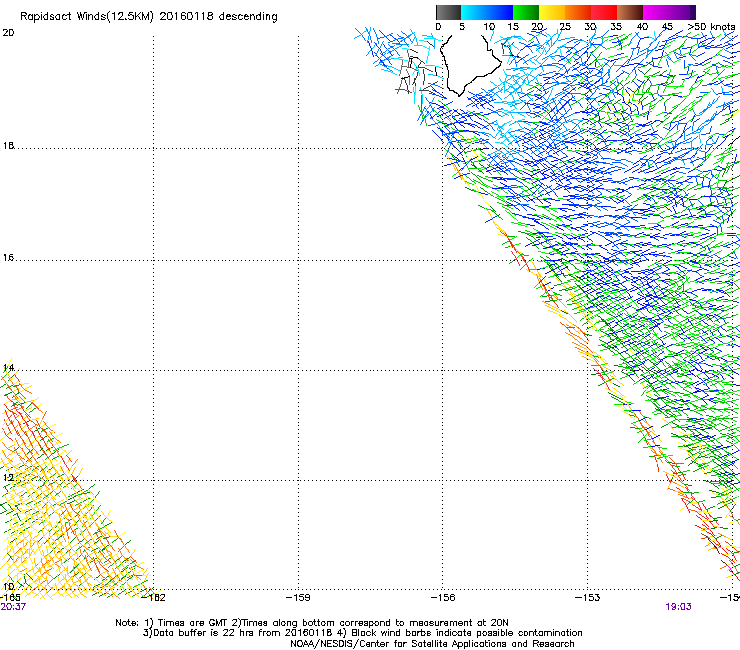Viewport: 740px width, 650px height.
Task: Click the orange 25-30 knots legend swatch
Action: (578, 12)
